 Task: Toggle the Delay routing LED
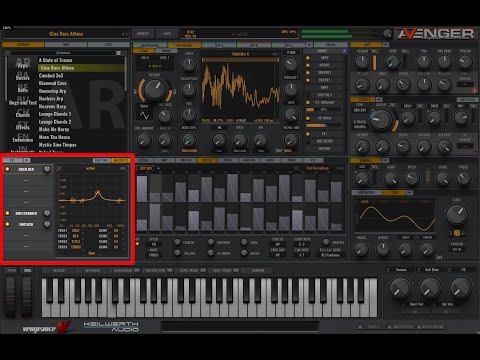(308, 118)
